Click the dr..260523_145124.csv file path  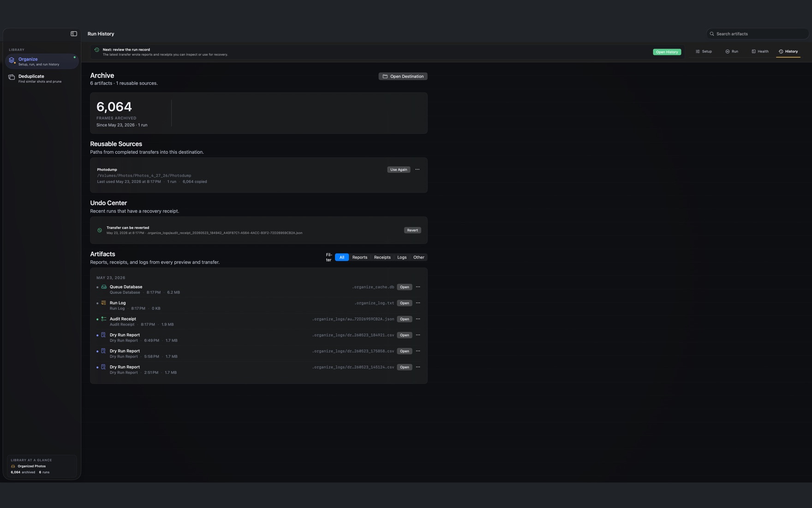tap(353, 367)
